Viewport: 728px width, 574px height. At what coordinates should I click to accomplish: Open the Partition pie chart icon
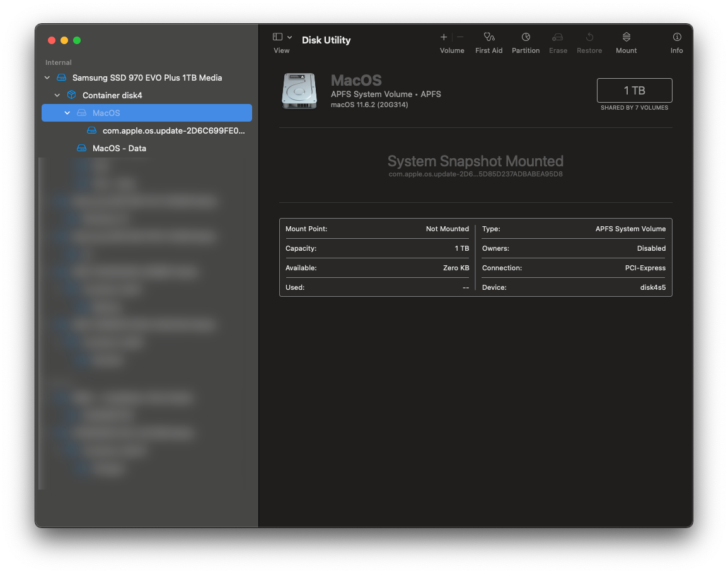pos(526,37)
